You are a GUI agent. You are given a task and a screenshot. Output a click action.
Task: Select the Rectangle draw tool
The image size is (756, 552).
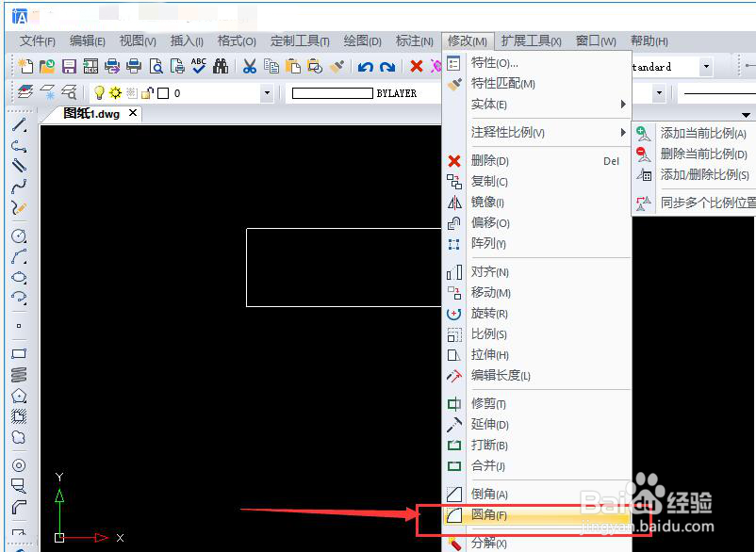pos(19,353)
